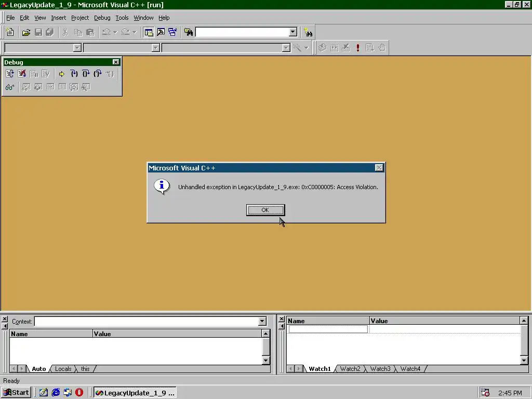
Task: Click the Undo arrow icon
Action: (106, 32)
